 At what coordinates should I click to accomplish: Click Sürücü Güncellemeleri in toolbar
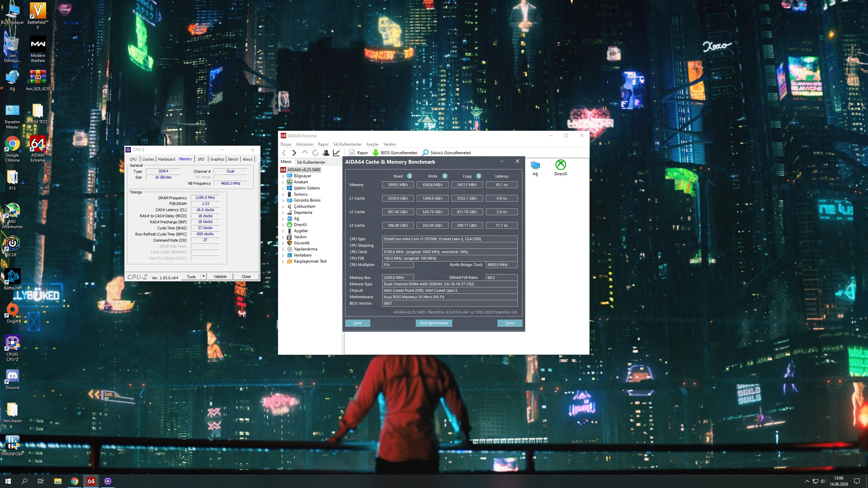point(447,153)
